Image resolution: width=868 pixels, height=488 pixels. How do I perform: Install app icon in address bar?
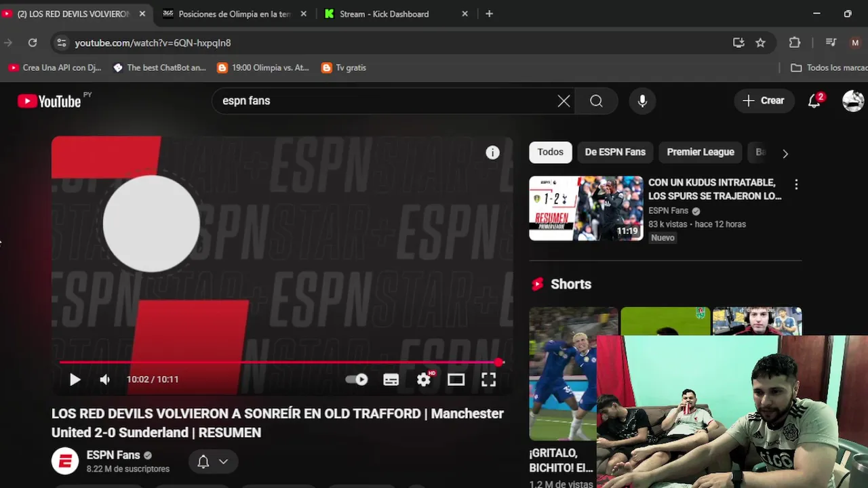[x=738, y=43]
